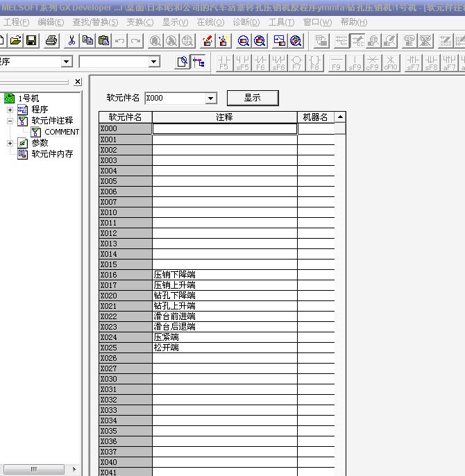The height and width of the screenshot is (476, 465).
Task: Save the project with the floppy disk icon
Action: [x=31, y=41]
